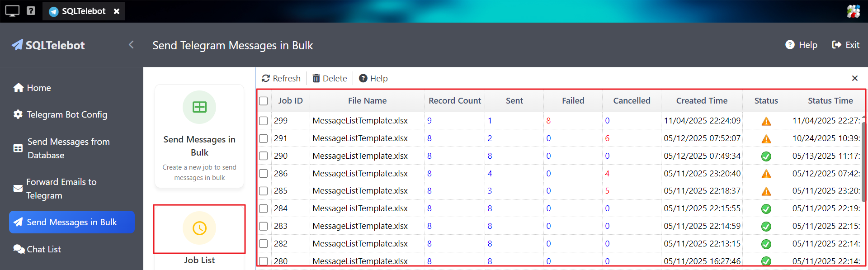The image size is (868, 270).
Task: Click the job table vertical scrollbar
Action: 864,158
